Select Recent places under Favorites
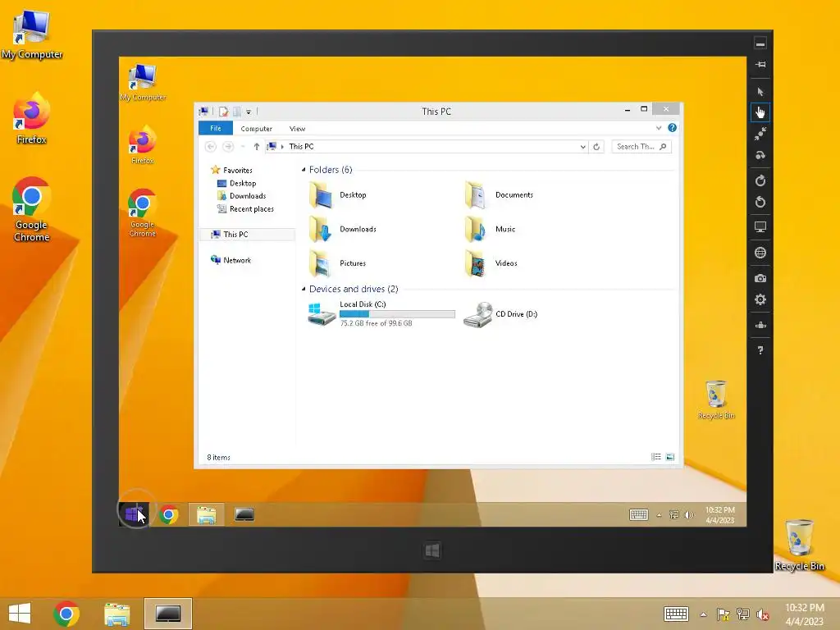This screenshot has width=840, height=630. pyautogui.click(x=251, y=209)
